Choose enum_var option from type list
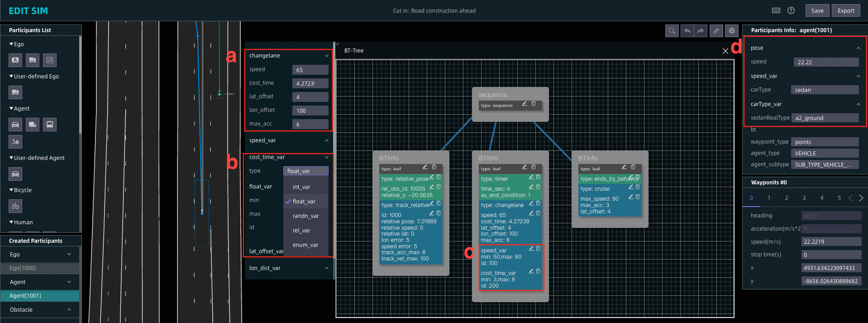The image size is (868, 323). 305,245
